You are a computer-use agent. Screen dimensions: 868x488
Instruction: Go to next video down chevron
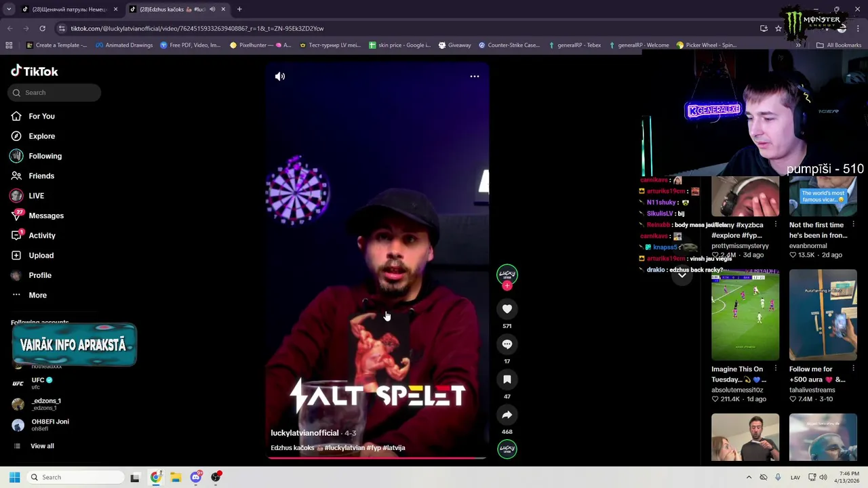(x=682, y=275)
